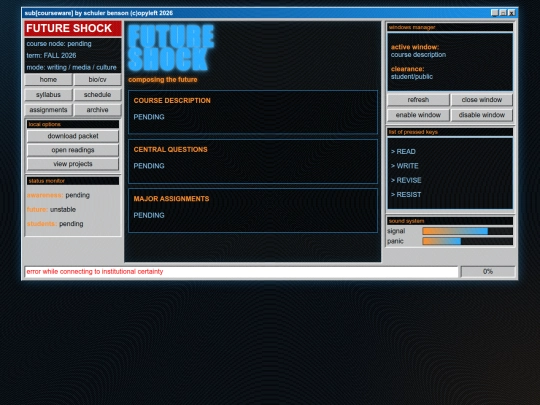
Task: Open the syllabus section
Action: point(48,95)
